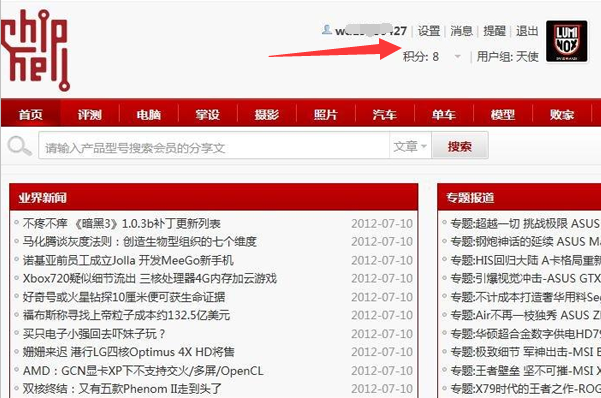The image size is (601, 398).
Task: Open the 摄影 photography tab
Action: click(x=267, y=114)
